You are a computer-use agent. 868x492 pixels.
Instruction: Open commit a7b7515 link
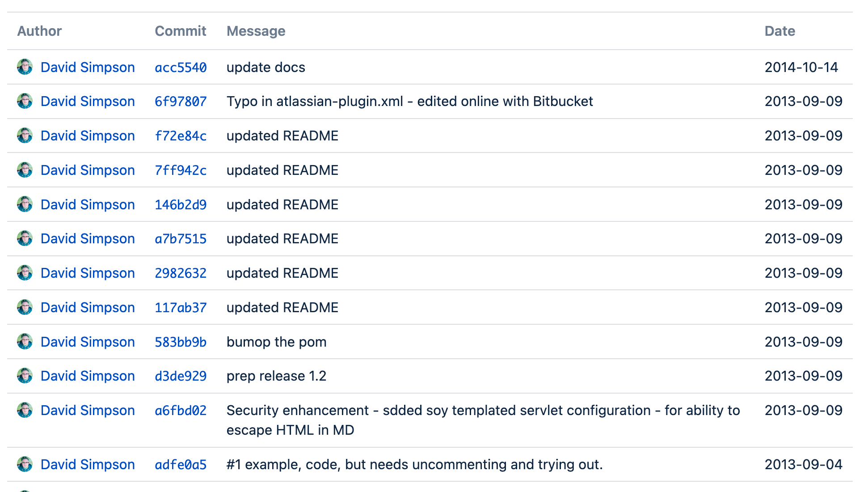click(181, 239)
